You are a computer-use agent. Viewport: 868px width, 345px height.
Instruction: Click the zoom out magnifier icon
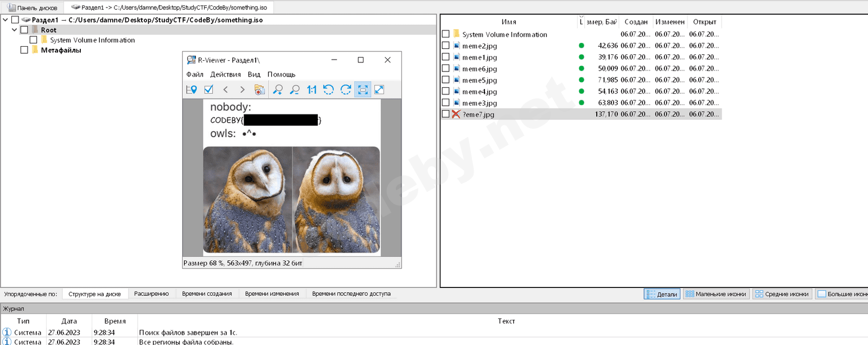tap(295, 90)
